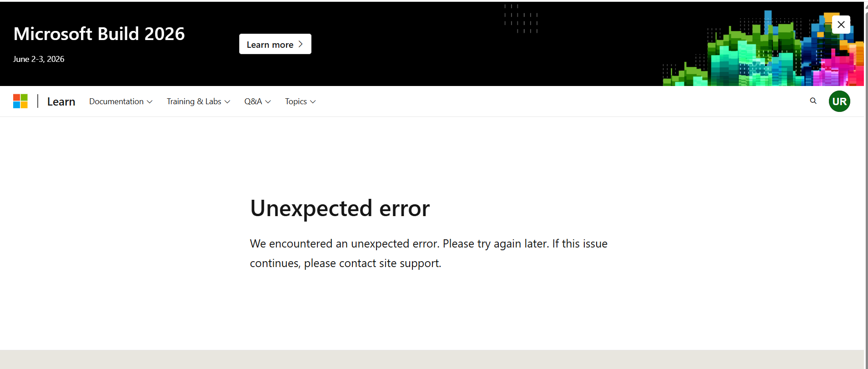Select the magnifying glass to search Learn
868x369 pixels.
[813, 101]
